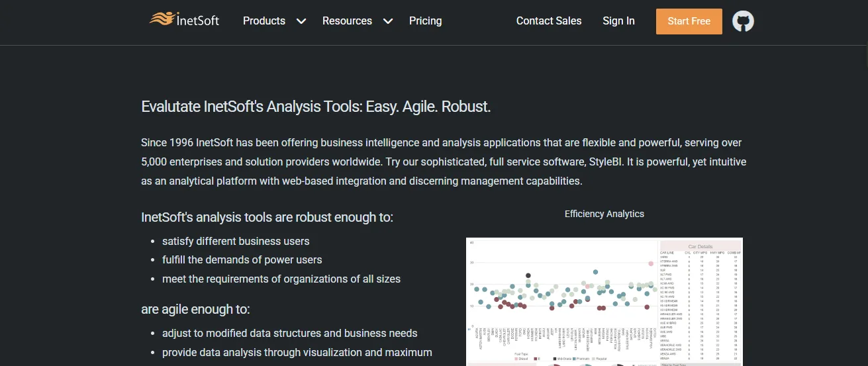This screenshot has width=868, height=366.
Task: Click the 'Efficiency Analytics' caption
Action: (x=604, y=214)
